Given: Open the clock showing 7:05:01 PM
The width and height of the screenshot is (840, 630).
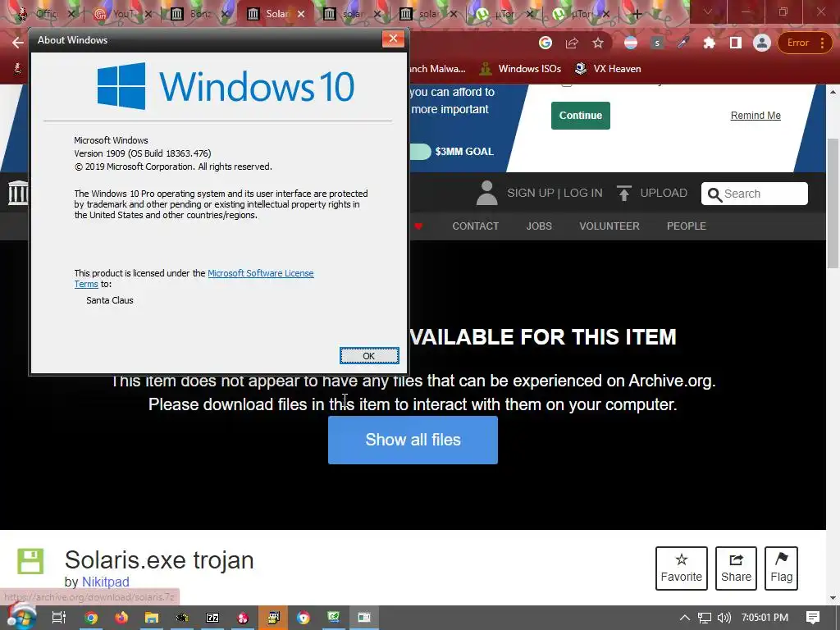Looking at the screenshot, I should click(765, 618).
